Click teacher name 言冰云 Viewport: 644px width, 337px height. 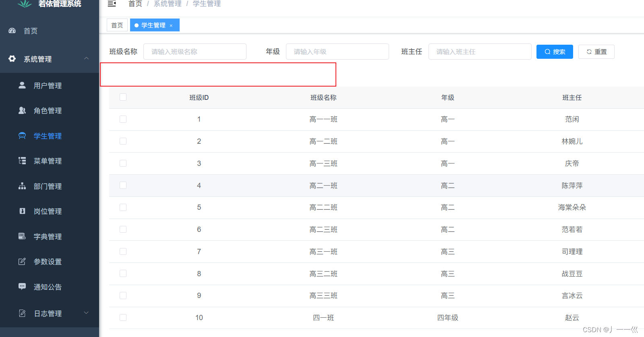(572, 296)
